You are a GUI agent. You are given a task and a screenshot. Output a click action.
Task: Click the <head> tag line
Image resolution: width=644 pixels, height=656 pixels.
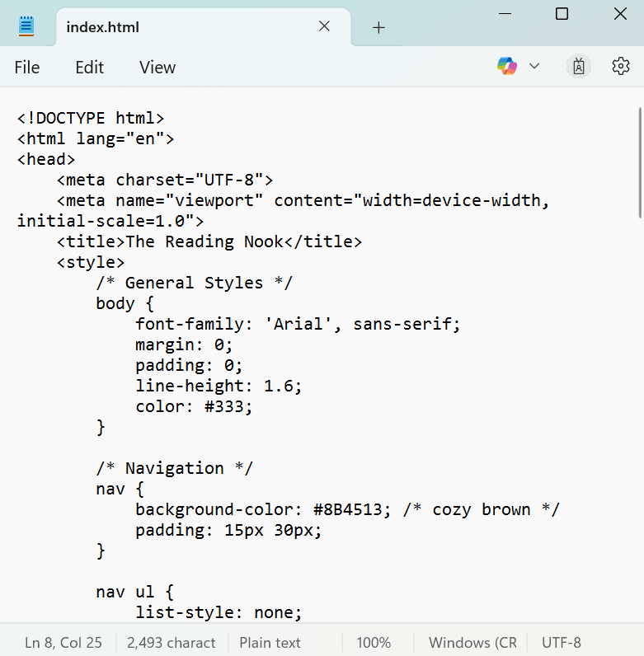pyautogui.click(x=46, y=159)
